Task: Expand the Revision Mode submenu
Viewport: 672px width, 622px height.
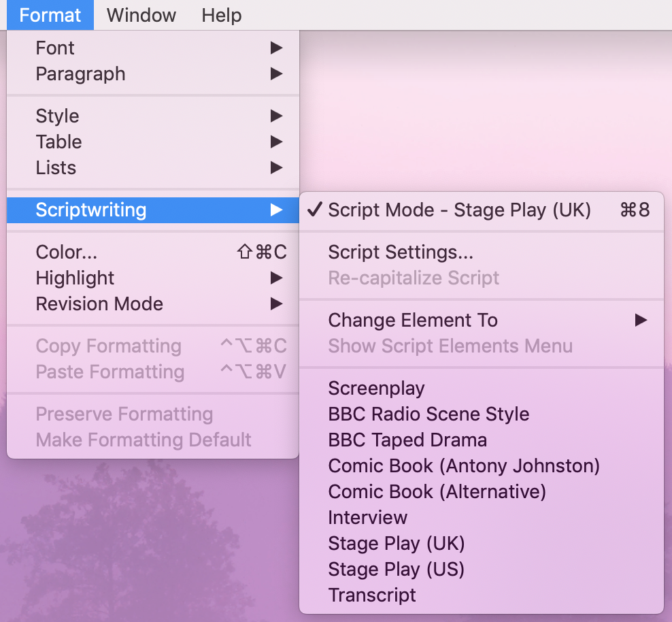Action: coord(153,304)
